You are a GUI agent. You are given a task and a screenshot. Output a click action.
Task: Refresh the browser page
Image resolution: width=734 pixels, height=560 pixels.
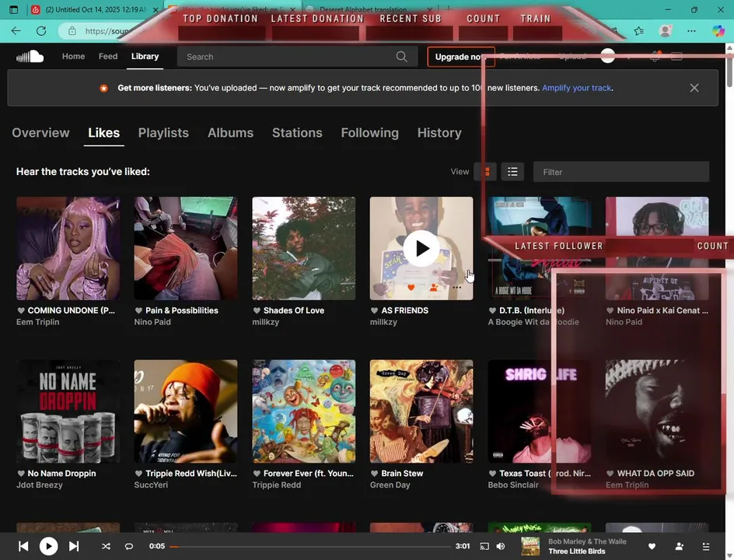point(41,31)
